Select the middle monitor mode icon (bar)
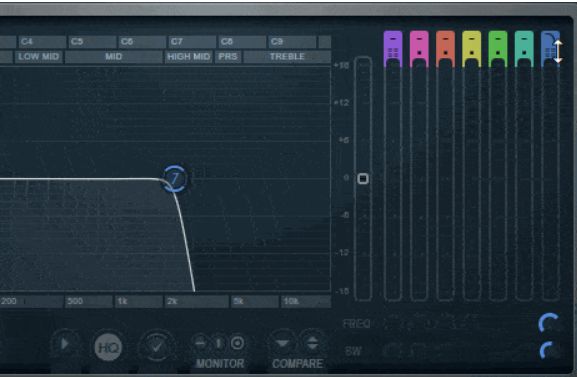This screenshot has width=577, height=377. coord(219,343)
